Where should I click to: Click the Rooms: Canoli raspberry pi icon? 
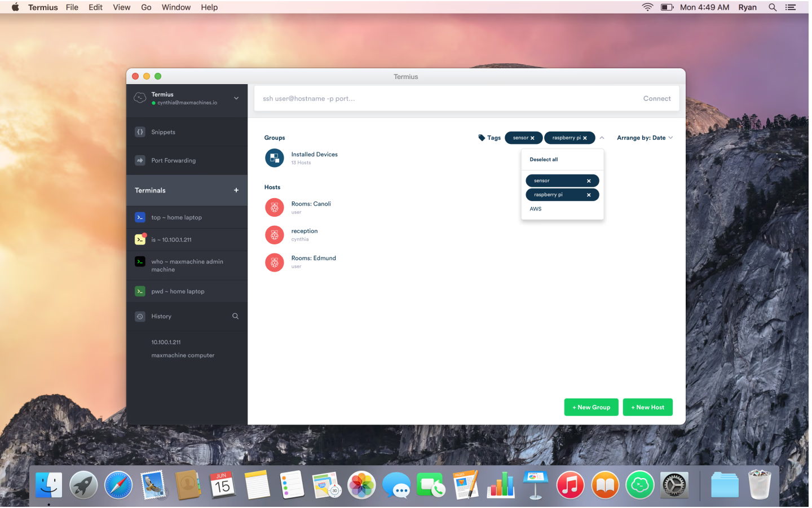click(x=275, y=208)
